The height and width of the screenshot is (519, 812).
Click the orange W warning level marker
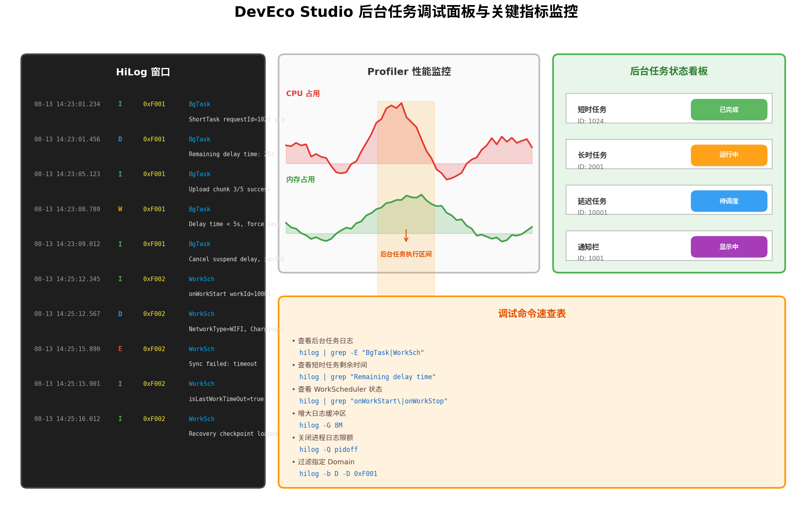pos(120,209)
